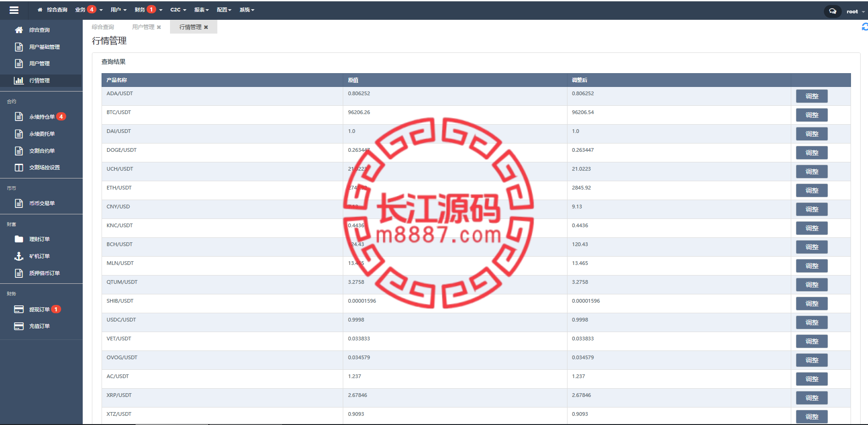Click the document icon for 永续委托单
The image size is (868, 425).
19,134
